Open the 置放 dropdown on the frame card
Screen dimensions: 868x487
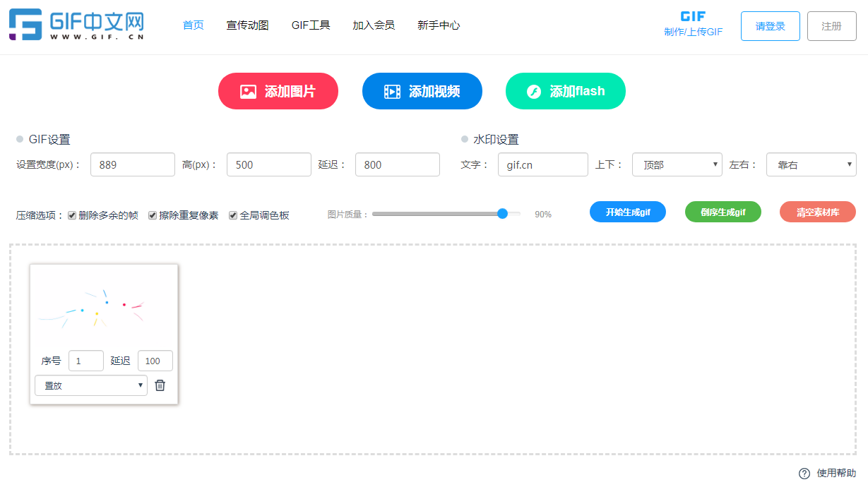[x=91, y=385]
